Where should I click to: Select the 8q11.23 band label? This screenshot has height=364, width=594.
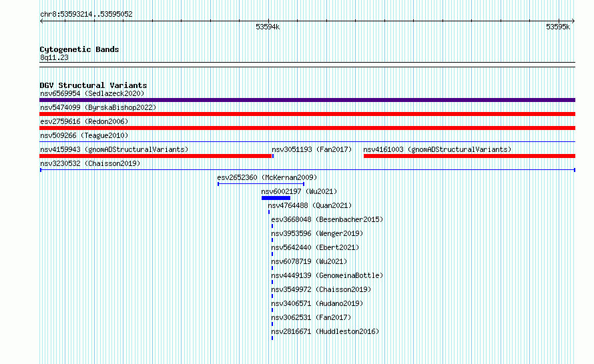(x=54, y=57)
